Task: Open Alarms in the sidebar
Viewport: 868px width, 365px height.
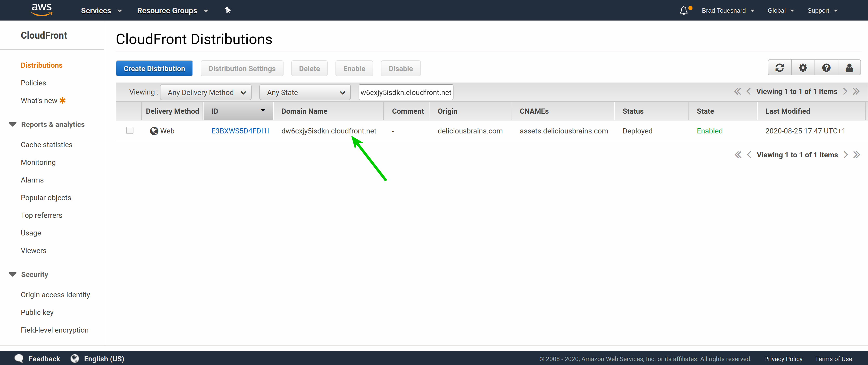Action: 32,180
